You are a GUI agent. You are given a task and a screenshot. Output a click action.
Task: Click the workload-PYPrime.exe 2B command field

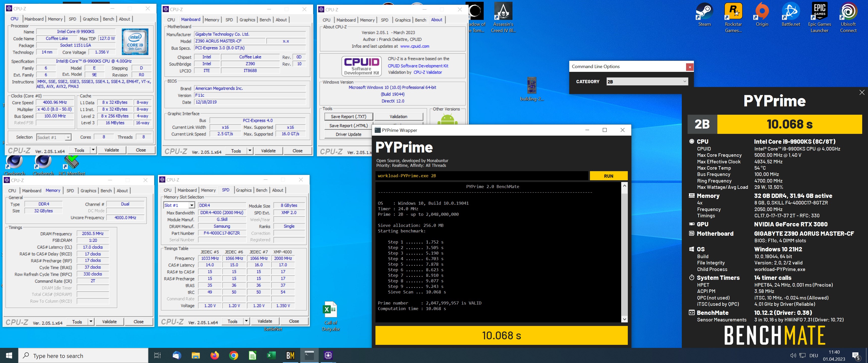(x=481, y=176)
